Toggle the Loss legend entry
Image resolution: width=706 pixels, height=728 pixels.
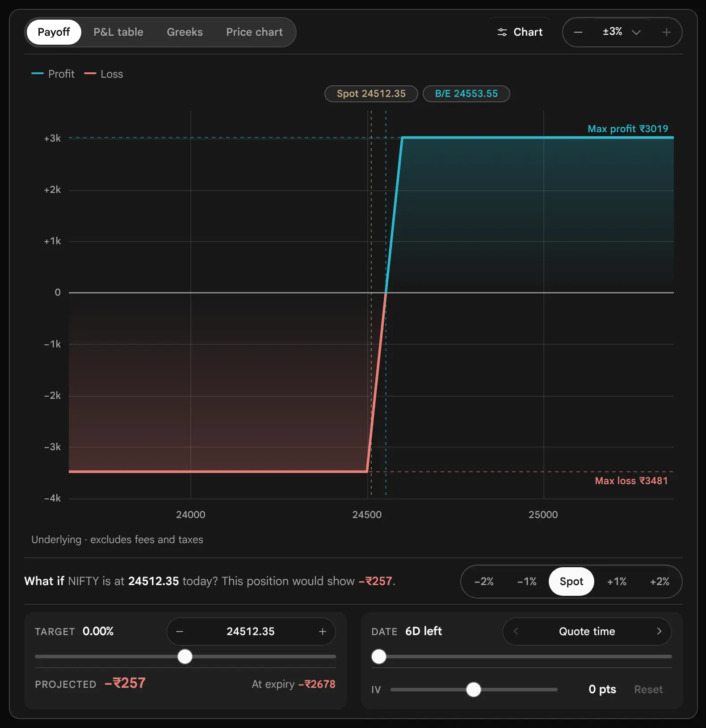[x=104, y=74]
